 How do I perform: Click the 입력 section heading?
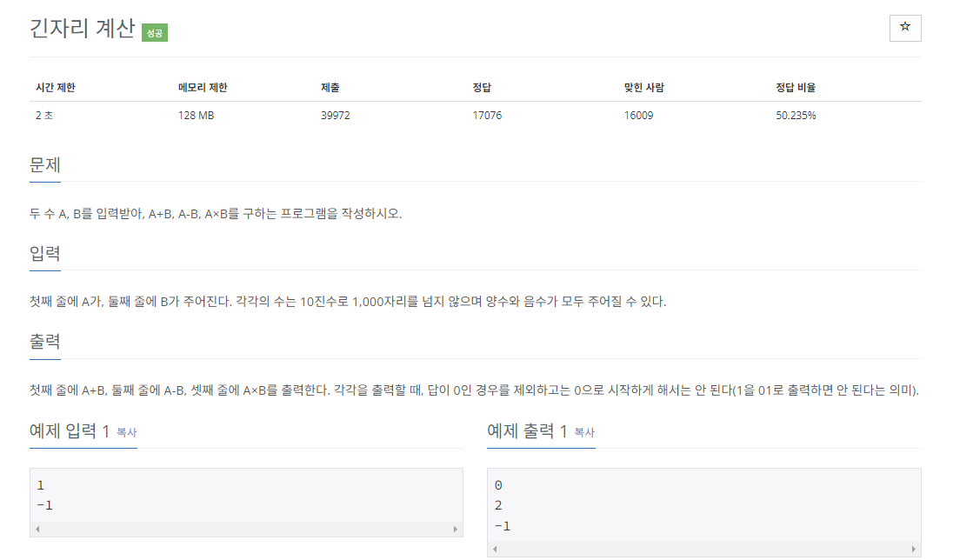[45, 254]
